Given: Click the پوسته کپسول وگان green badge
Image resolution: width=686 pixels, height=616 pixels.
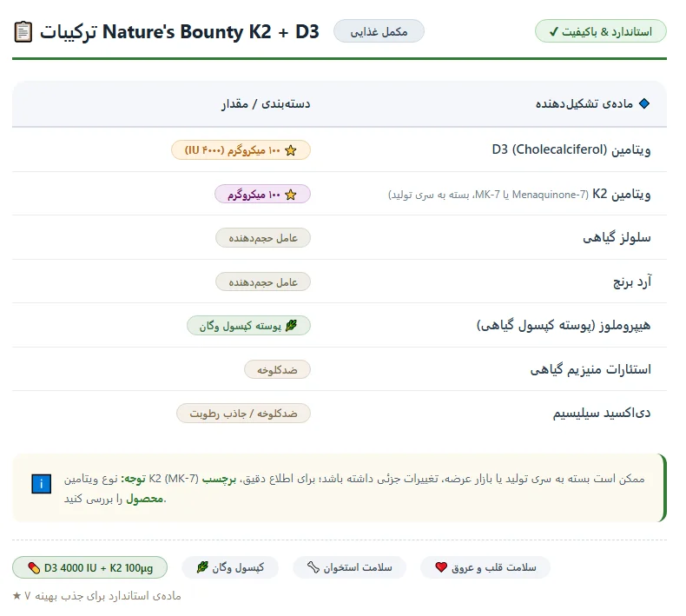Looking at the screenshot, I should 248,326.
